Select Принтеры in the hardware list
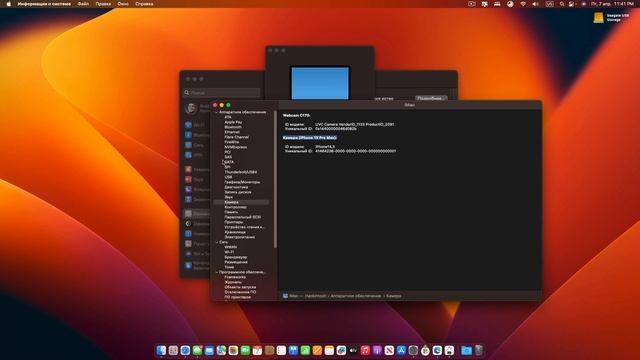640x360 pixels. (x=233, y=222)
